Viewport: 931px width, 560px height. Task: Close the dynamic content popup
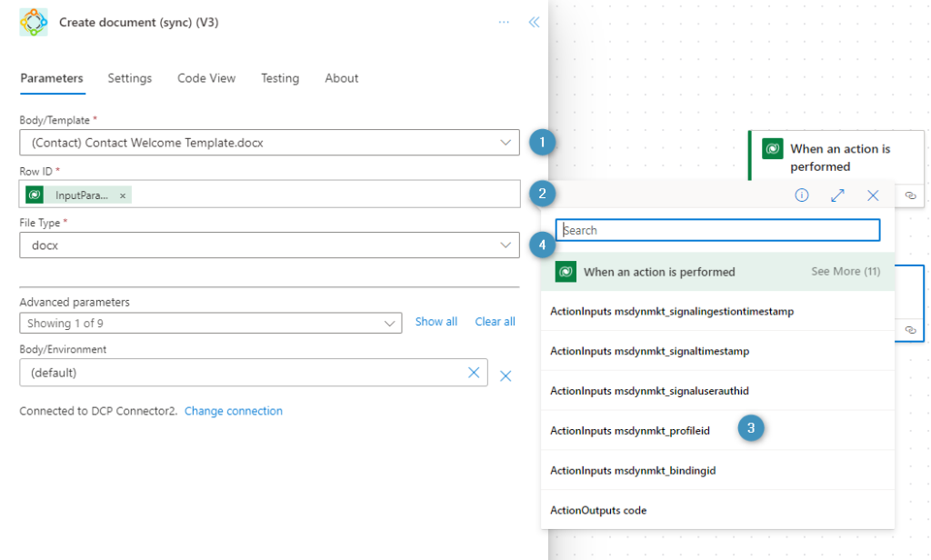pos(873,195)
